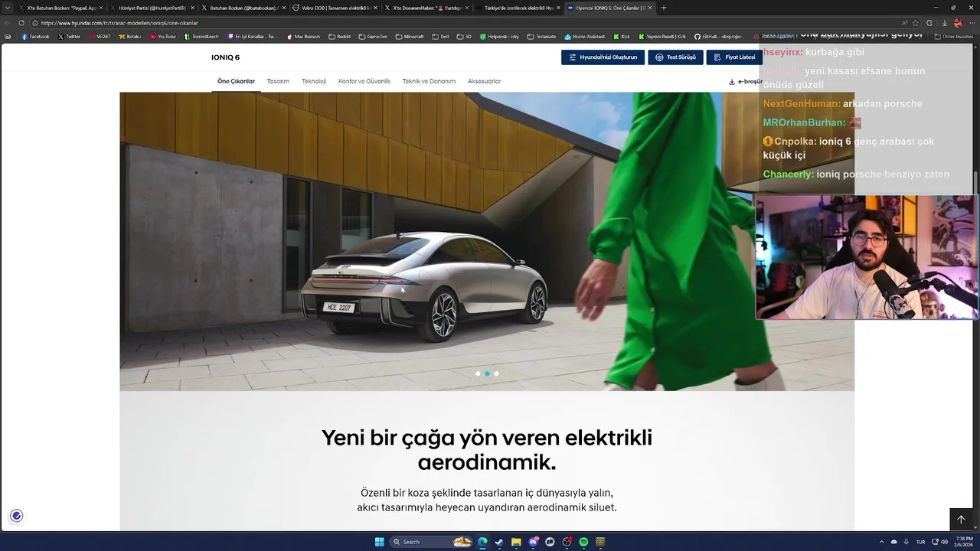Image resolution: width=980 pixels, height=551 pixels.
Task: Open the Teknik ve Donanım tab
Action: [429, 81]
